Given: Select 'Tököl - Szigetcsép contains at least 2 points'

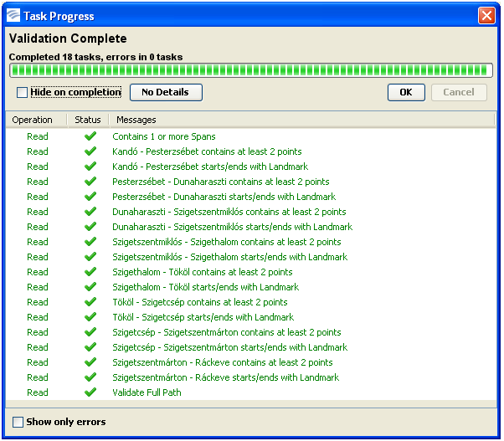Looking at the screenshot, I should (200, 302).
